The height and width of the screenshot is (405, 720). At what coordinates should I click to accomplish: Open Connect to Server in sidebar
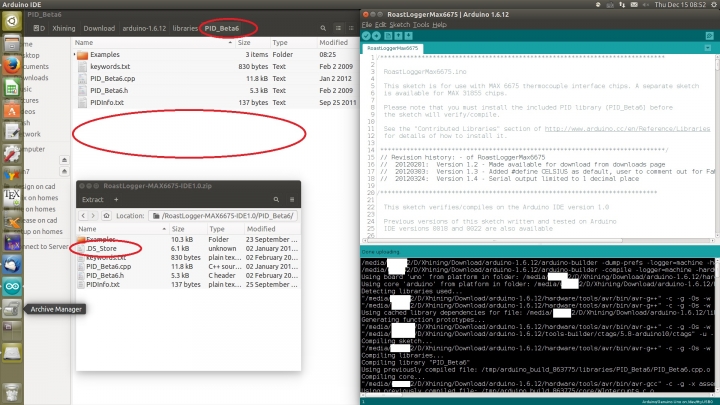[46, 247]
